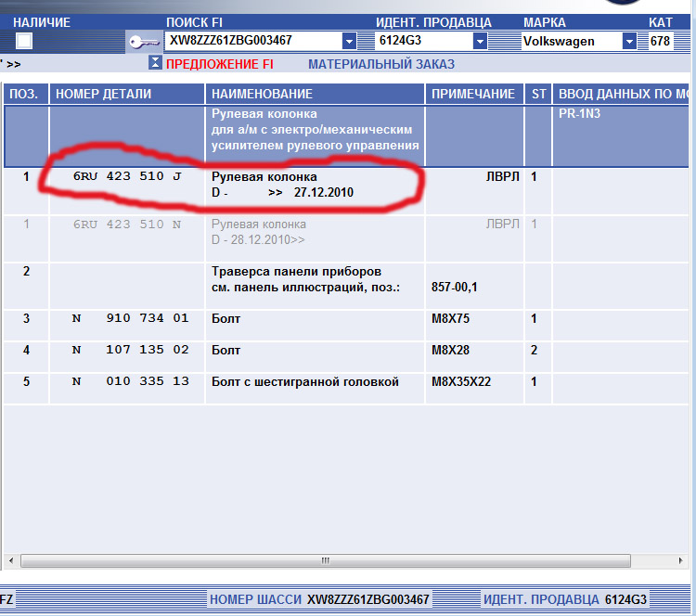This screenshot has width=696, height=616.
Task: Switch to МАТЕРИАЛЬНЫЙ ЗАКАЗ tab
Action: [380, 64]
